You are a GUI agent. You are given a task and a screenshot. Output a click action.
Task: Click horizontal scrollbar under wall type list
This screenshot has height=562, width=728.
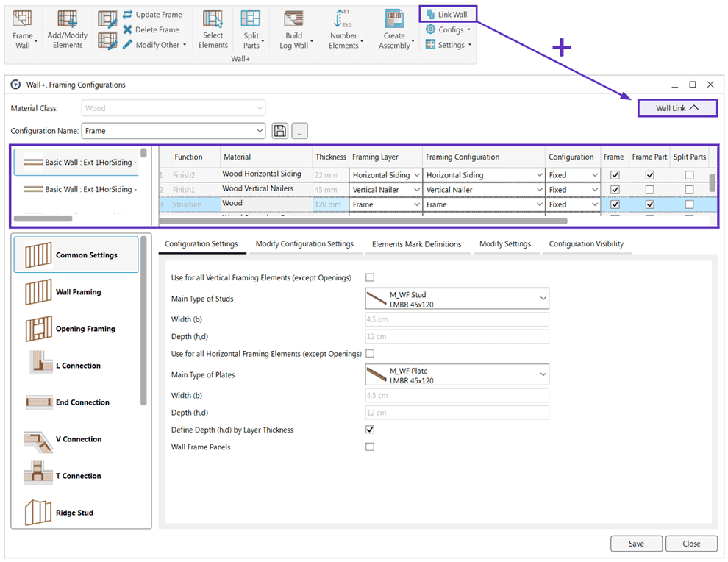click(x=43, y=218)
